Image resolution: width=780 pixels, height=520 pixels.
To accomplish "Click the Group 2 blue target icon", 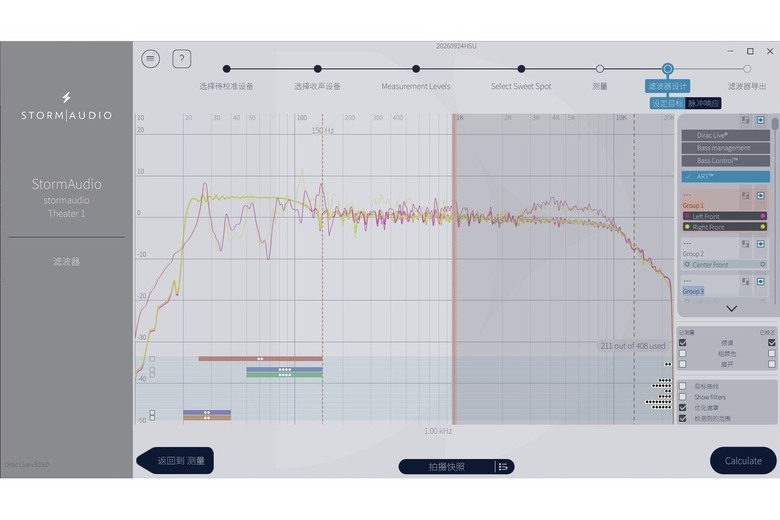I will point(761,244).
